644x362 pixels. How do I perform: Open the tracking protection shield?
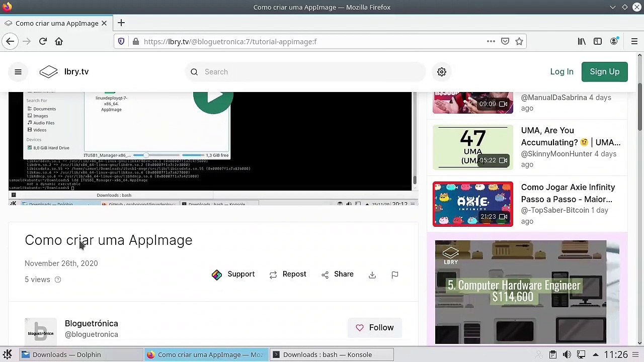pyautogui.click(x=121, y=41)
